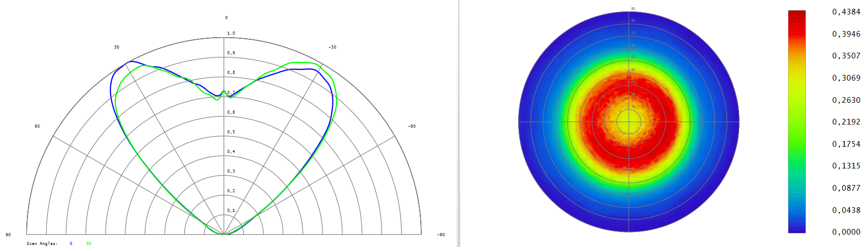Click the 0,5 radial axis label

pyautogui.click(x=231, y=132)
